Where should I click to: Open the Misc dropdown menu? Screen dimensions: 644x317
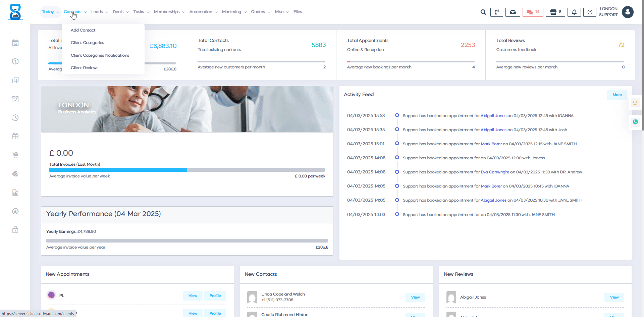(279, 11)
